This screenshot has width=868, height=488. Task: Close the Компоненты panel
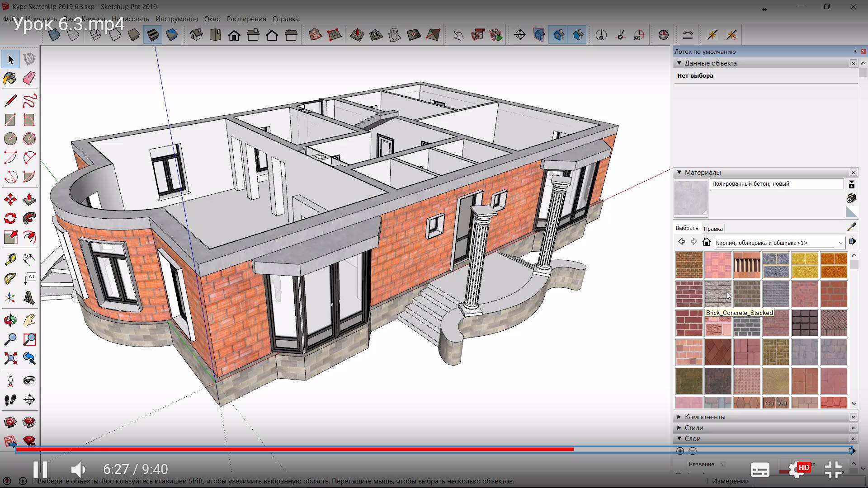tap(853, 417)
